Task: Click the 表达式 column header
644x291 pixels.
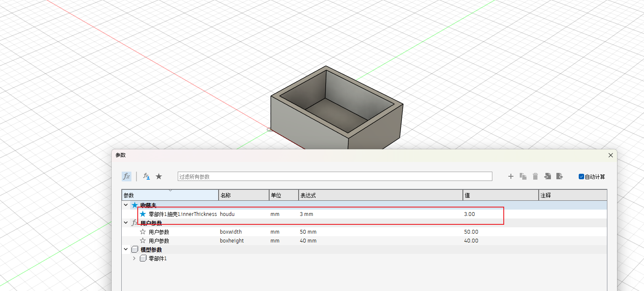Action: tap(380, 195)
